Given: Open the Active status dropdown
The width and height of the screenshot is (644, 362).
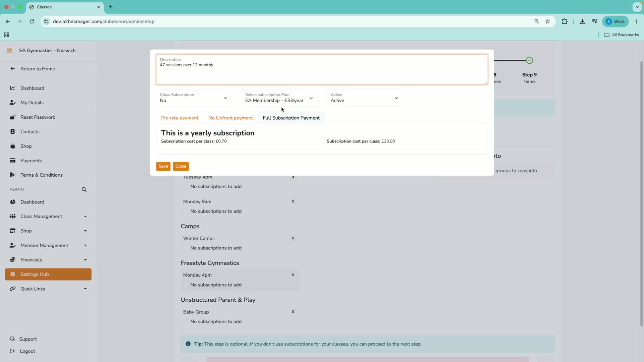Looking at the screenshot, I should pyautogui.click(x=365, y=98).
